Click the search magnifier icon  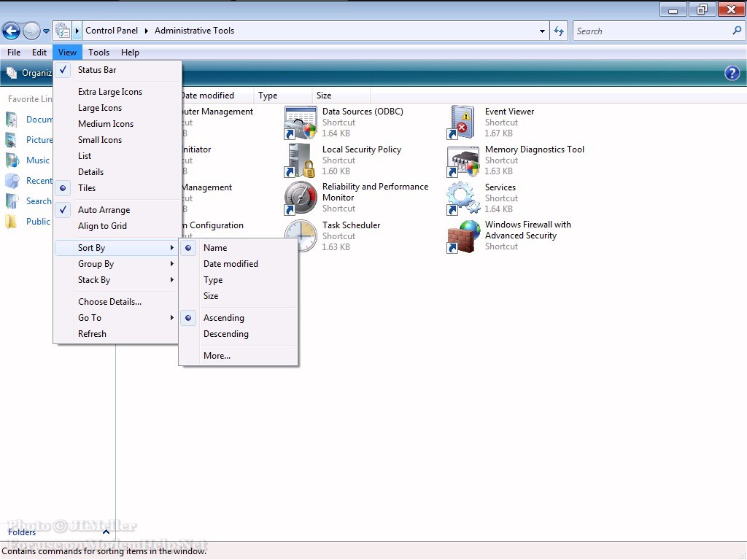(x=737, y=31)
